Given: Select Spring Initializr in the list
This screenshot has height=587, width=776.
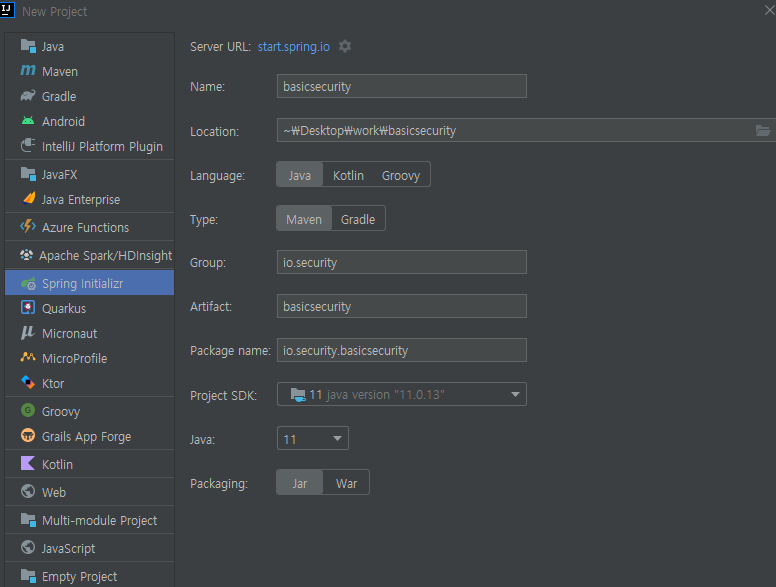Looking at the screenshot, I should click(90, 283).
